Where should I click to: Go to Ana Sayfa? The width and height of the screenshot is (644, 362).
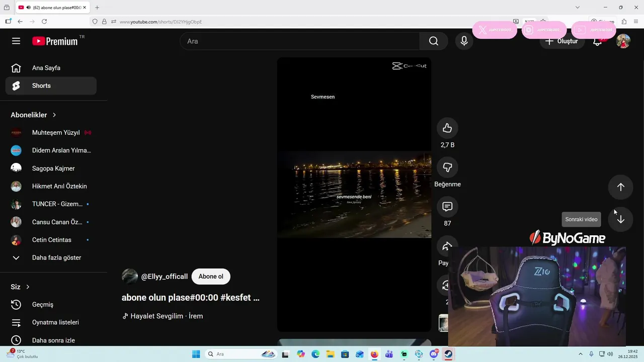coord(51,68)
